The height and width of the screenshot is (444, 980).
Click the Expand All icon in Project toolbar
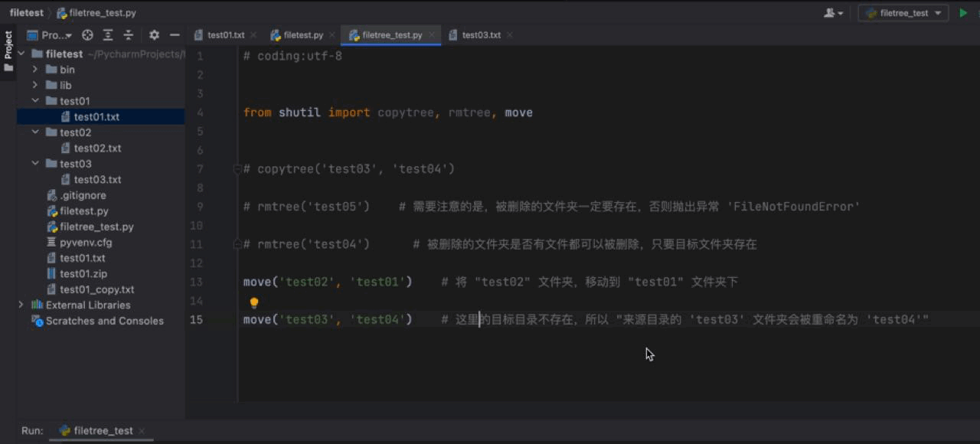pyautogui.click(x=108, y=35)
